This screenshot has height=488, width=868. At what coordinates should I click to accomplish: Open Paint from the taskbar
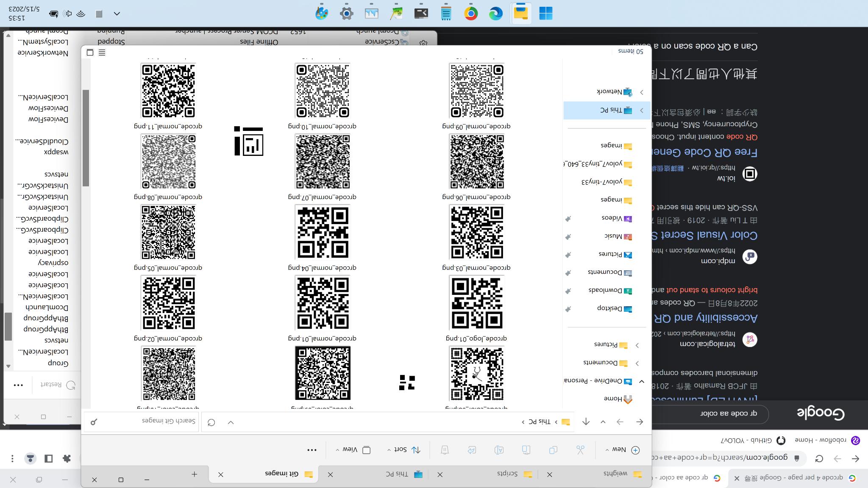[322, 14]
